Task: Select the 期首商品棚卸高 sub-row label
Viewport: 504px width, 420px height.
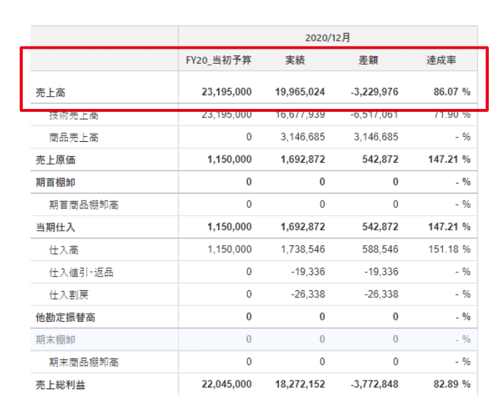Action: pos(83,205)
